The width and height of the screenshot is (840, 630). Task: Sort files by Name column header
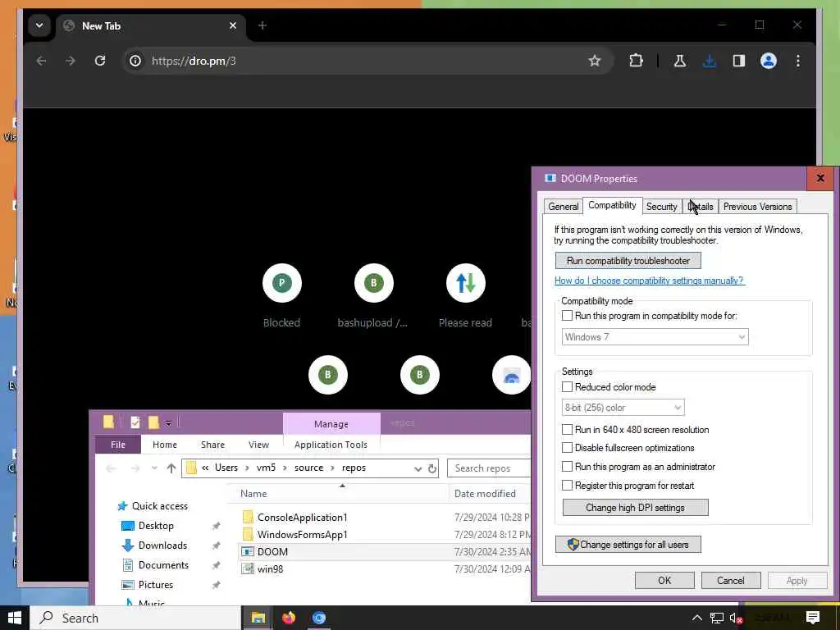253,493
